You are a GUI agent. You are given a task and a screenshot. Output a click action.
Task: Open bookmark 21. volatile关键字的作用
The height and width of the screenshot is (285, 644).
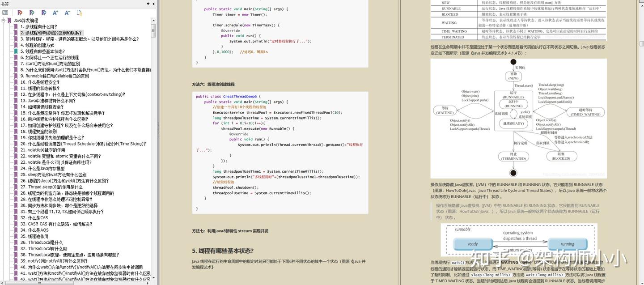point(42,150)
